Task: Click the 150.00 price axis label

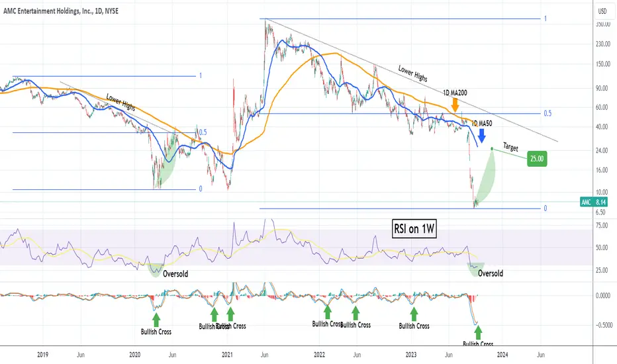Action: point(603,64)
